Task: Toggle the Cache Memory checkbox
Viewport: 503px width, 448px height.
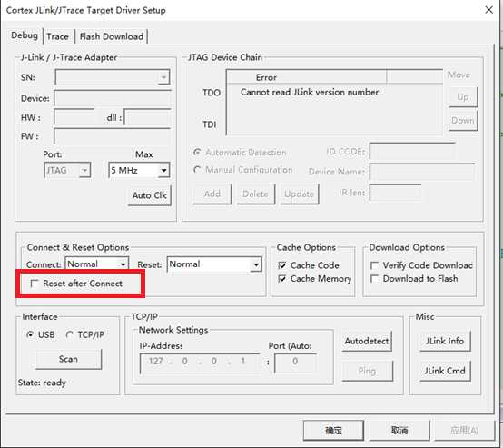Action: (x=282, y=278)
